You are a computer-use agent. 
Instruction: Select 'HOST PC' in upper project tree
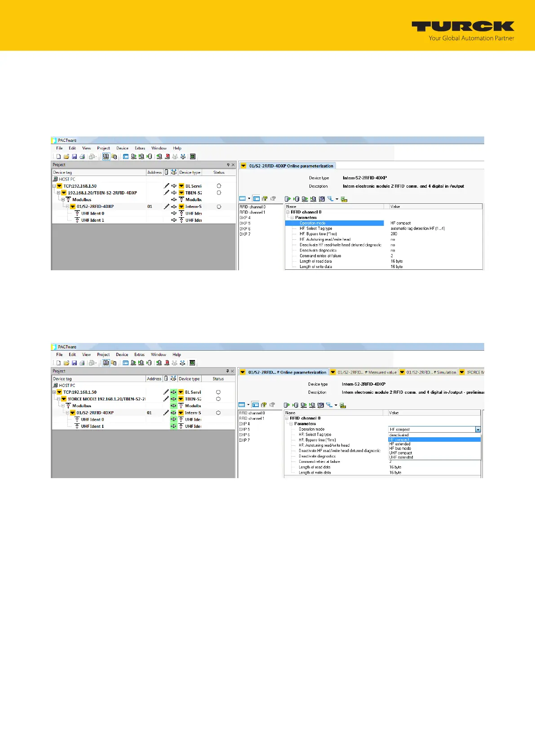(67, 179)
